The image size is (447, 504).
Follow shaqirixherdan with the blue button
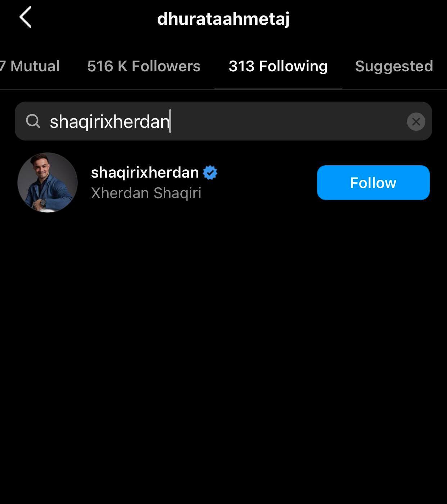[373, 183]
